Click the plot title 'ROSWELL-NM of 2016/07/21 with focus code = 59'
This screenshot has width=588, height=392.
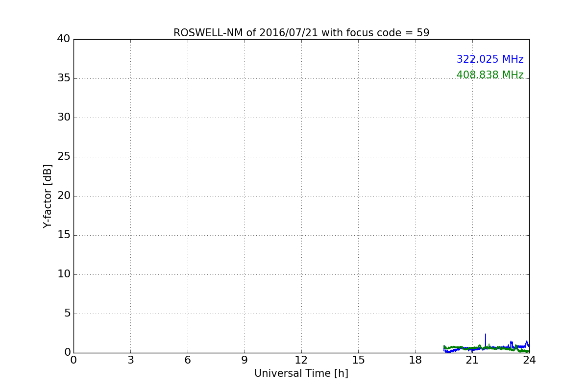pos(301,33)
